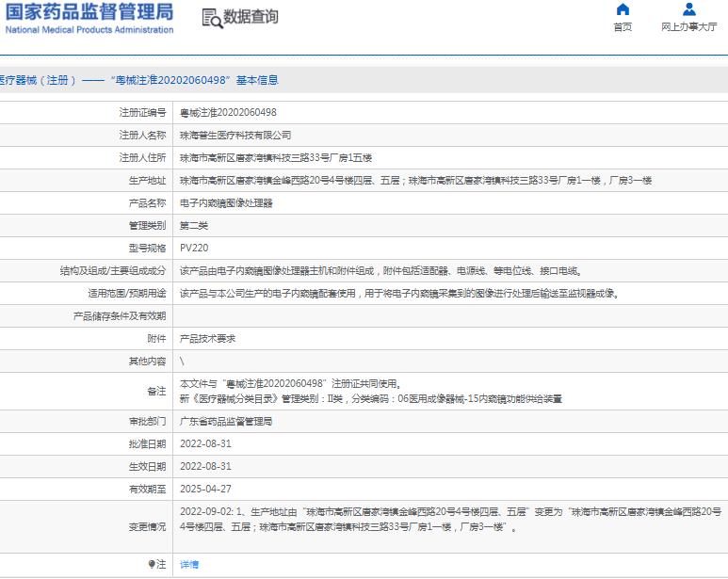Click the 数据查询 heading text
Screen dimensions: 728x579
coord(251,17)
